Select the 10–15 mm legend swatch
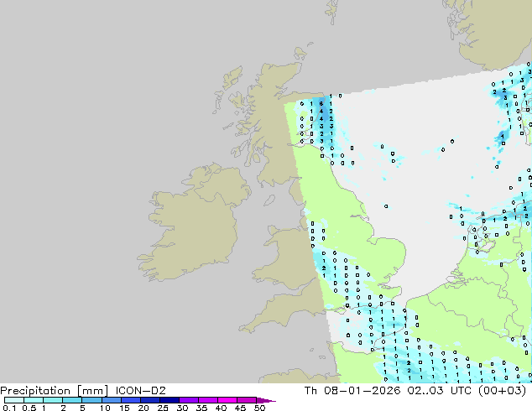Image resolution: width=532 pixels, height=411 pixels. (x=112, y=400)
